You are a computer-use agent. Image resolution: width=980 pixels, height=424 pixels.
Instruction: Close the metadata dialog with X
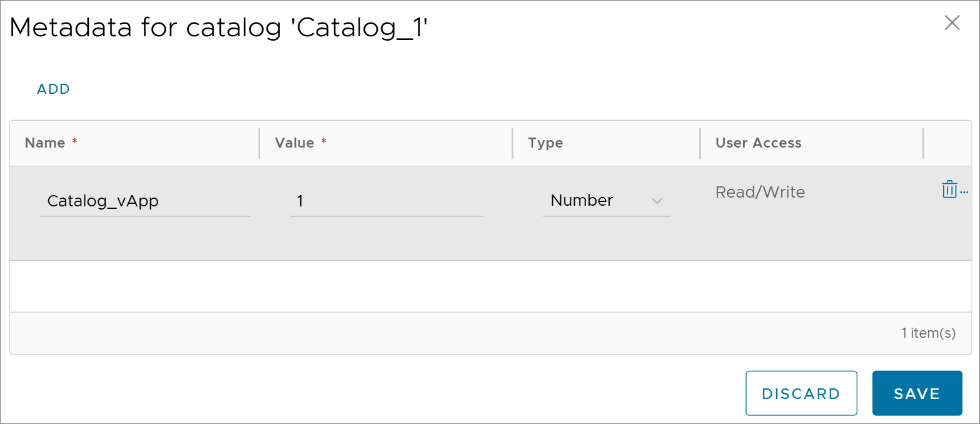pos(951,24)
